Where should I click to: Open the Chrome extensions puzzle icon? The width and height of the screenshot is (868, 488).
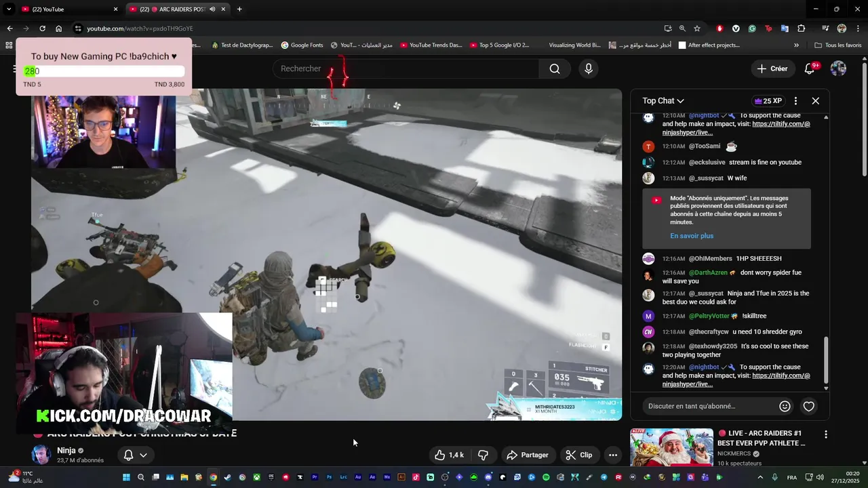point(801,28)
